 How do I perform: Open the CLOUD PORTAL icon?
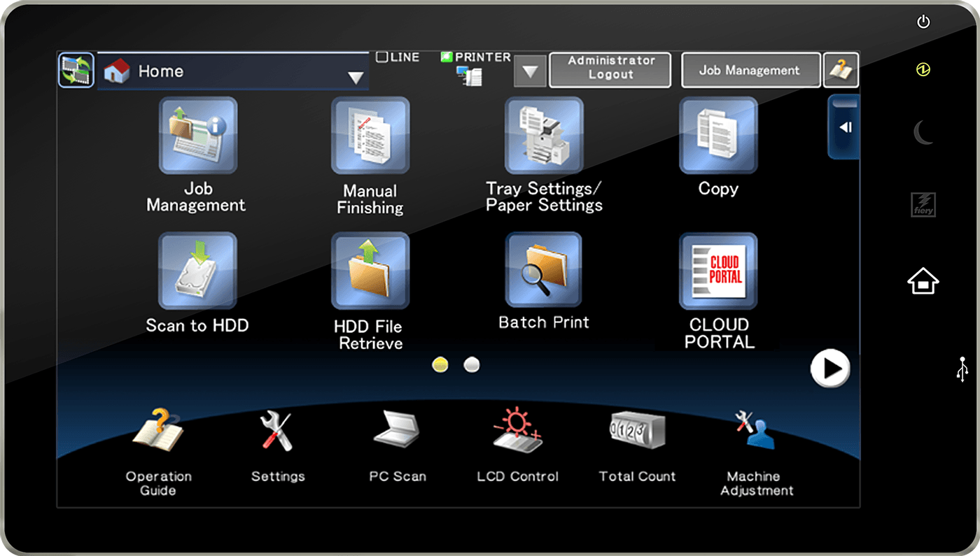[718, 271]
